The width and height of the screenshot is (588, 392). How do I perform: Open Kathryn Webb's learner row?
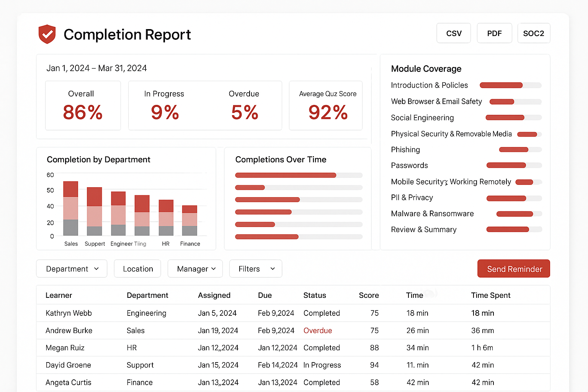(69, 313)
